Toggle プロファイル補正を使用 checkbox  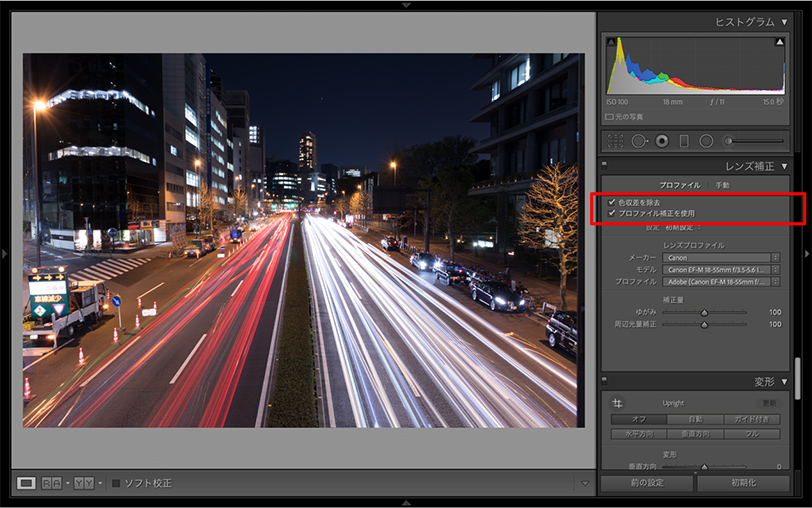click(x=612, y=213)
